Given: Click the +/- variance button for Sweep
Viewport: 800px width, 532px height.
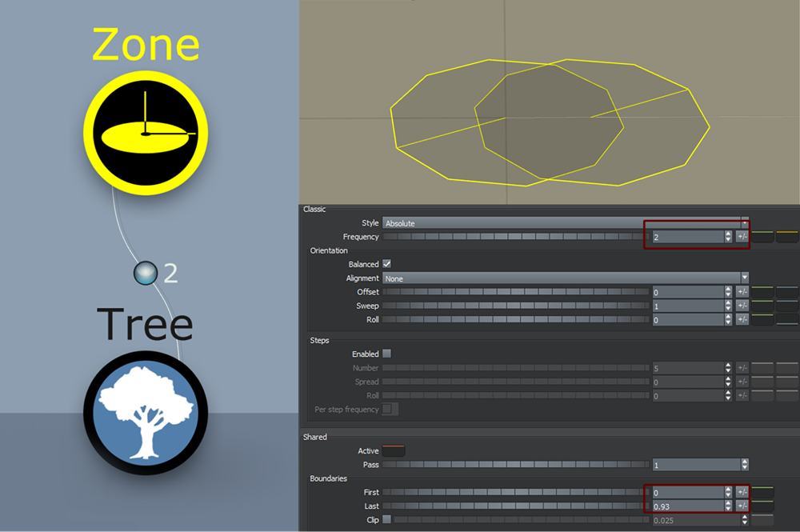Looking at the screenshot, I should tap(742, 306).
